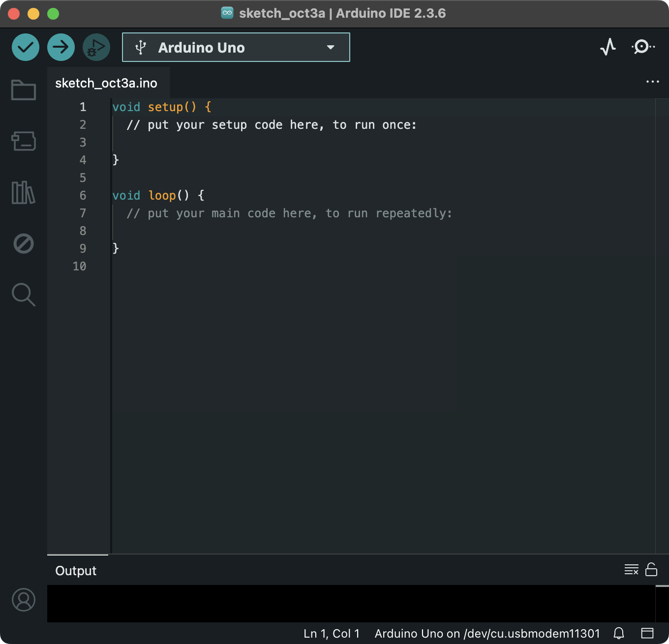The width and height of the screenshot is (669, 644).
Task: Click Arduino Uno on /dev/cu.usbmodem11301 status
Action: click(x=487, y=634)
